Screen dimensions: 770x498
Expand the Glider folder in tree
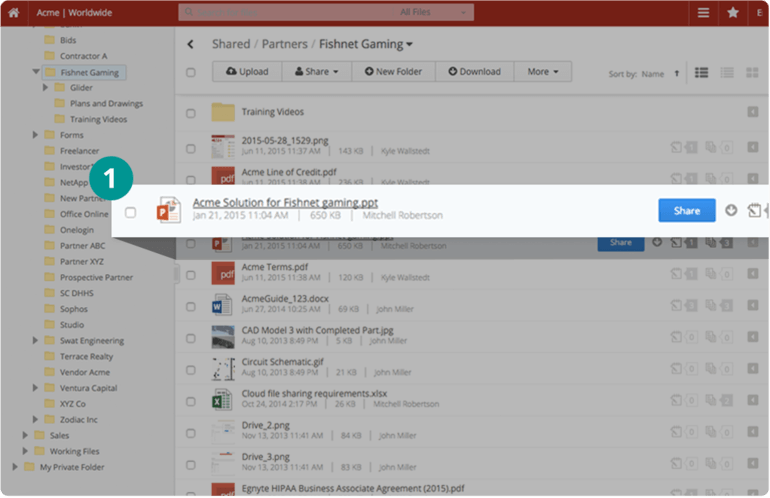coord(45,87)
